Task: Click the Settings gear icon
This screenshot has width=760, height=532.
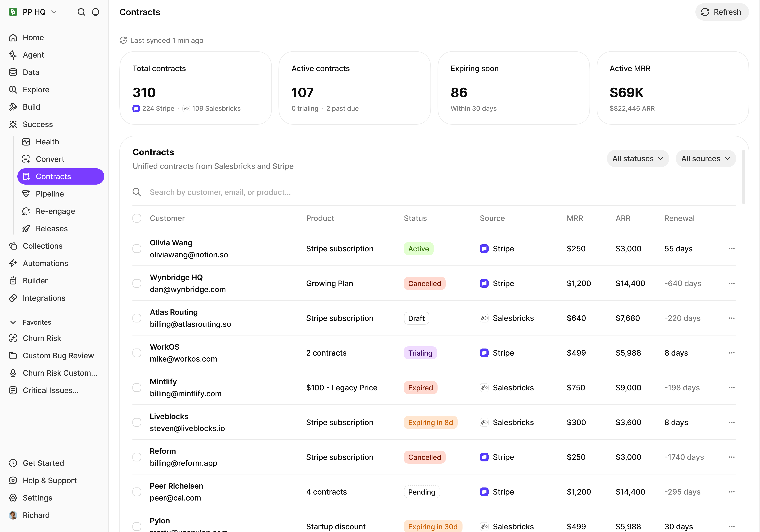Action: pos(13,498)
